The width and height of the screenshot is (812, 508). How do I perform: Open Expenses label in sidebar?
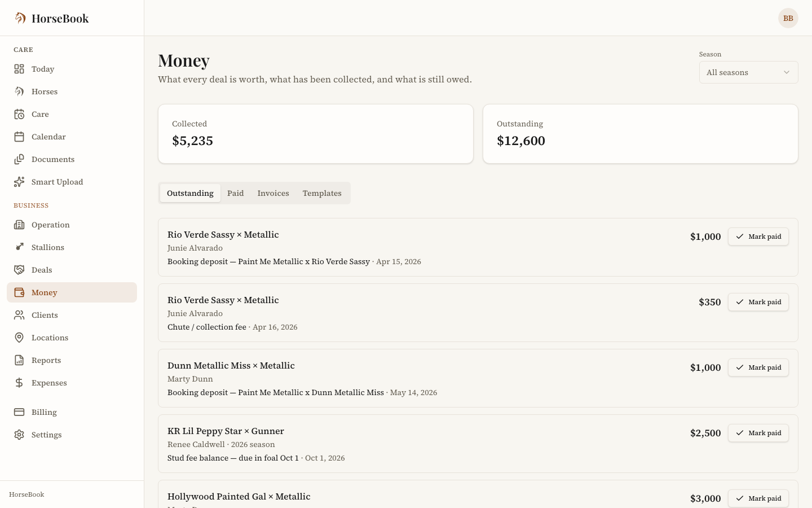point(49,383)
